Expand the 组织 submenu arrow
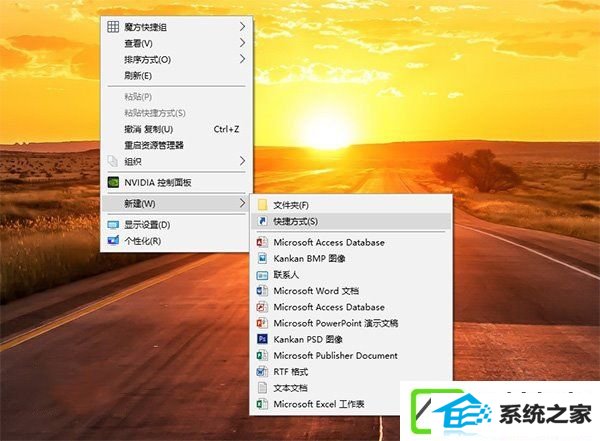600x441 pixels. [242, 161]
